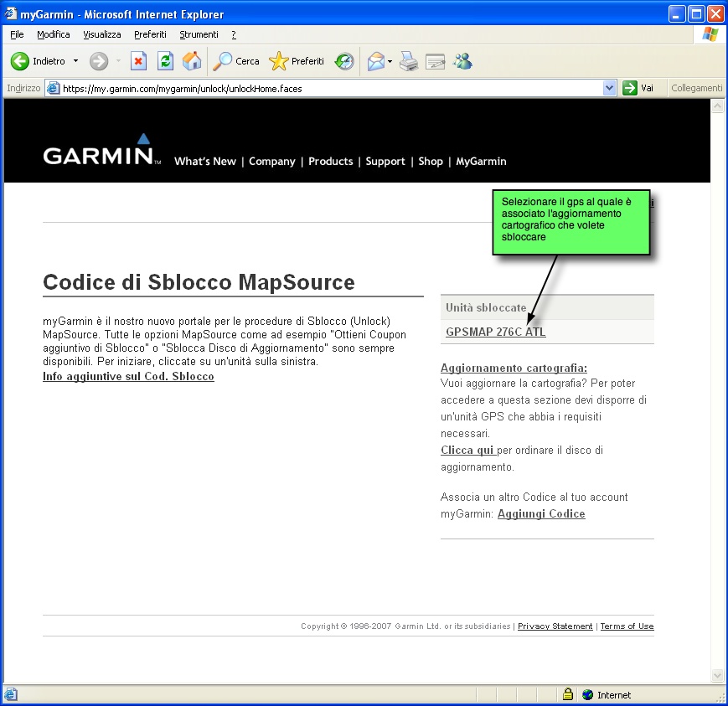Go to the Home page icon
Image resolution: width=728 pixels, height=706 pixels.
192,61
